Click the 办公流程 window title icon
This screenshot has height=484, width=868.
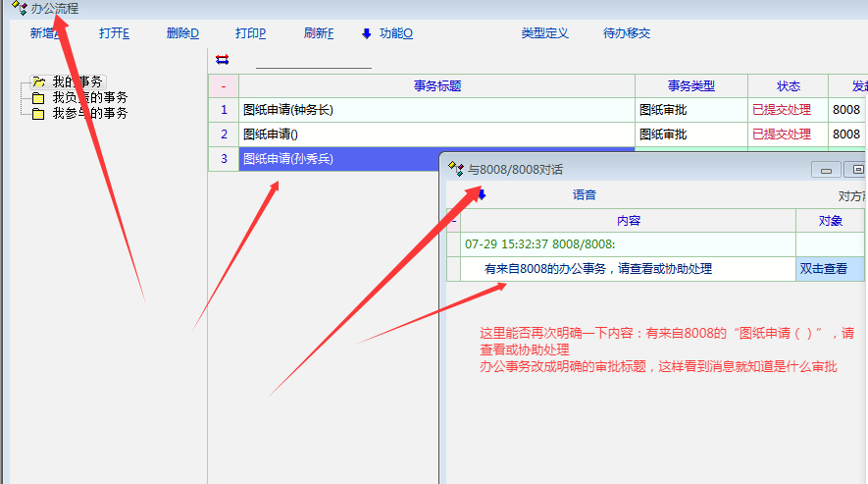coord(18,8)
